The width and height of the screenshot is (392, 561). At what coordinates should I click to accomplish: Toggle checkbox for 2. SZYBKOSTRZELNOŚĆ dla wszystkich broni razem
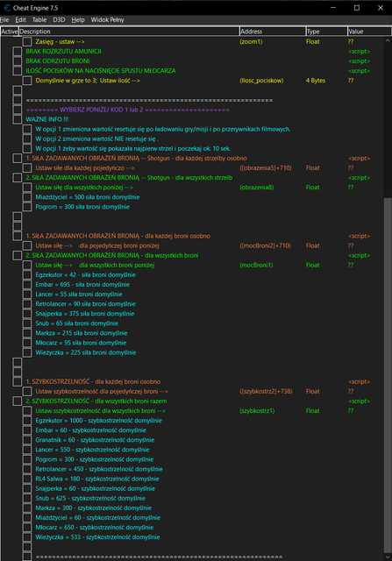pos(18,401)
